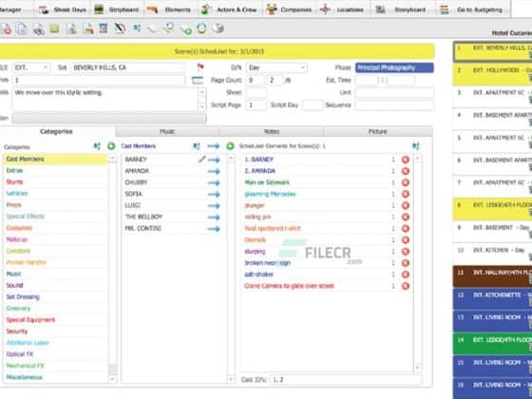Image resolution: width=532 pixels, height=399 pixels.
Task: Remove 1. BARNEY from scheduled elements
Action: tap(405, 160)
